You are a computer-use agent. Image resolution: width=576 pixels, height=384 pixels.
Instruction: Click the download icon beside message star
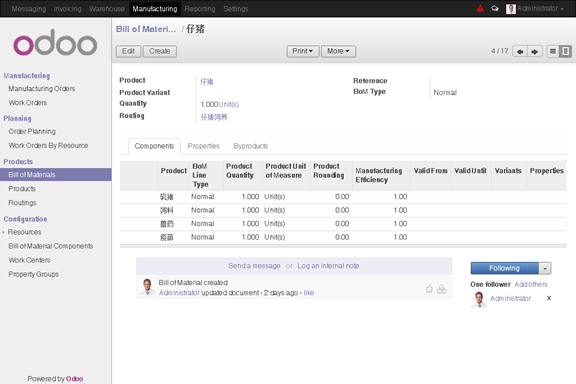pos(442,289)
